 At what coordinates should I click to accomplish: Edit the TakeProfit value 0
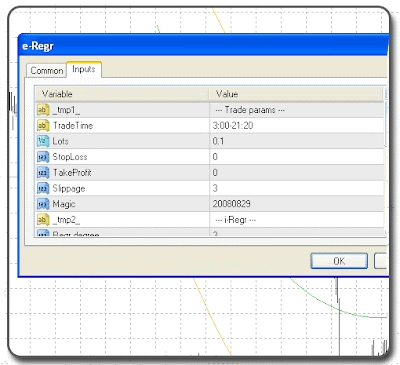pos(297,172)
